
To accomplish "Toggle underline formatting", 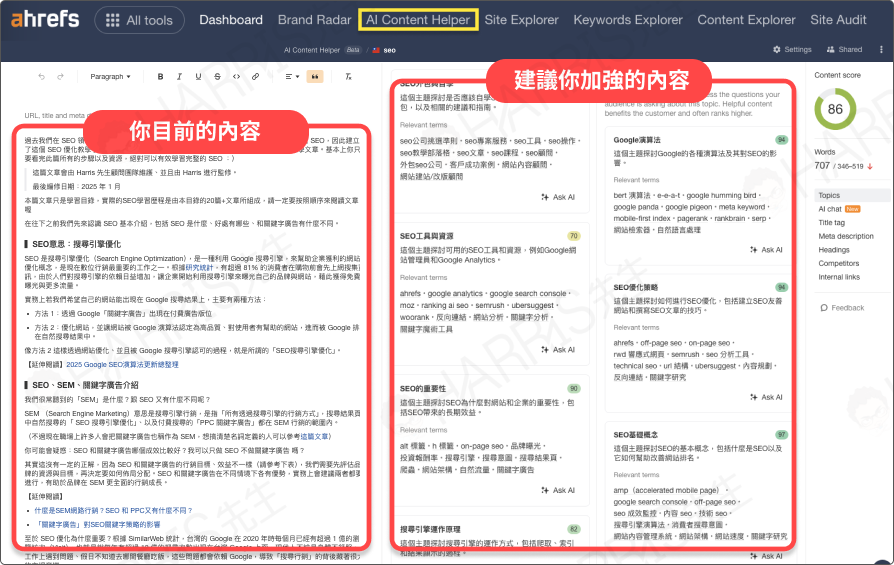I will click(198, 76).
